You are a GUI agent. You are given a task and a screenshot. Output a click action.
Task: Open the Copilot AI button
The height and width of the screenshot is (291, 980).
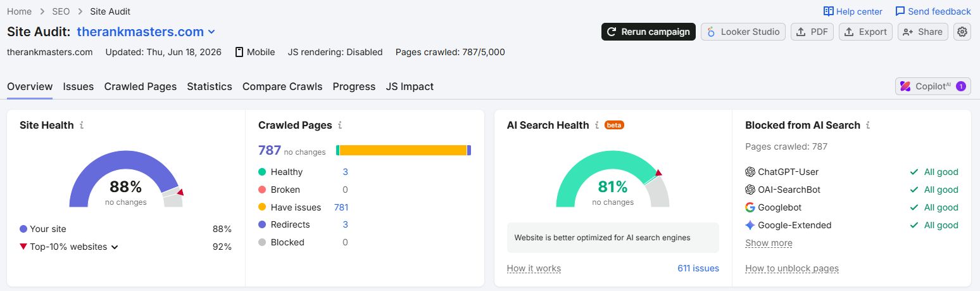pyautogui.click(x=933, y=86)
